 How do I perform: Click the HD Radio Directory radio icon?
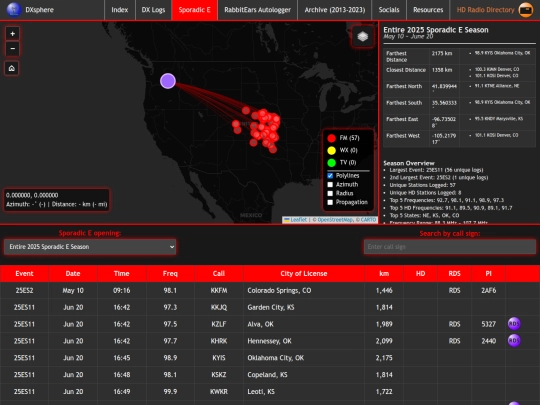(526, 10)
